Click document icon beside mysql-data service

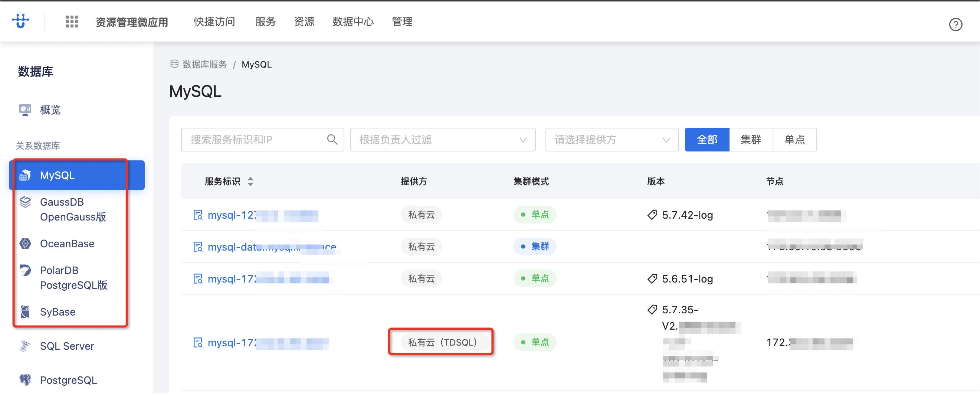tap(198, 247)
